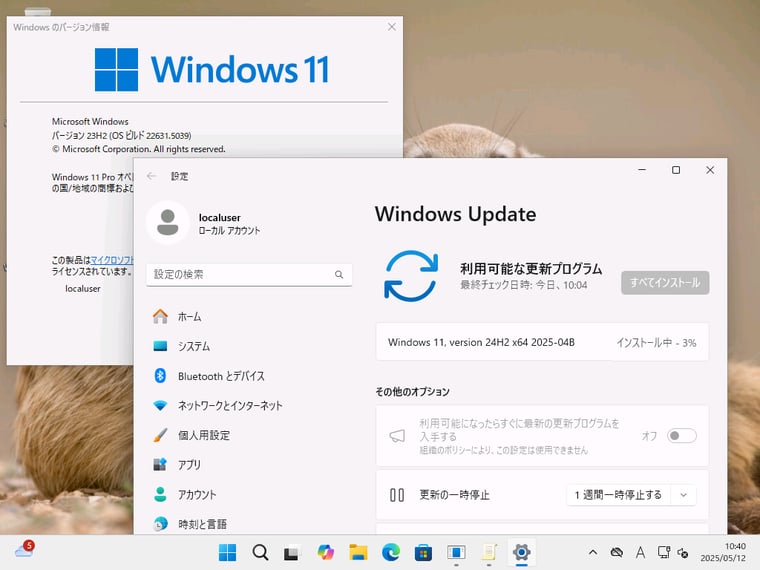
Task: Open Microsoft Edge from taskbar
Action: tap(391, 552)
